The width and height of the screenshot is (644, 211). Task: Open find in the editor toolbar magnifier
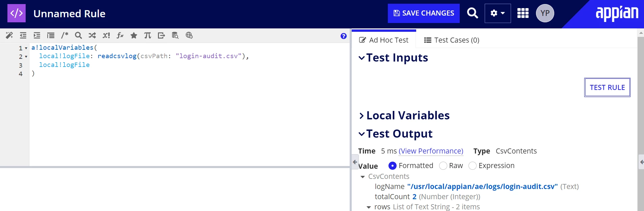78,36
